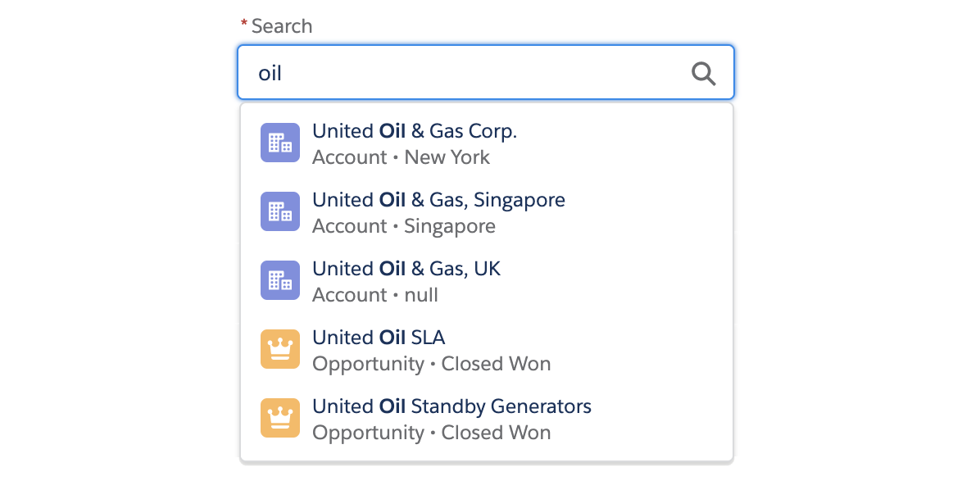
Task: Click "Opportunity • Closed Won" under United Oil SLA
Action: click(431, 364)
